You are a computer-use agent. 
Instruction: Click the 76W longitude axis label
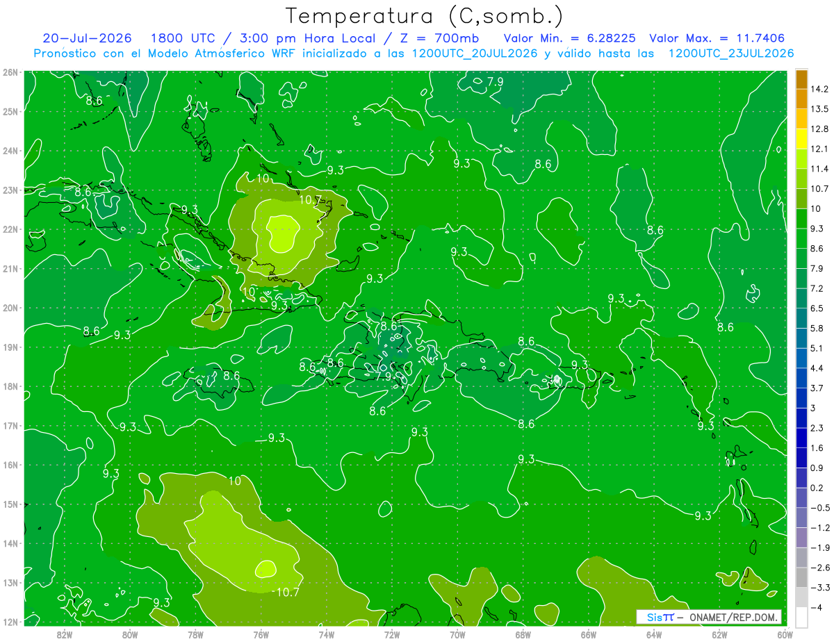(x=261, y=634)
